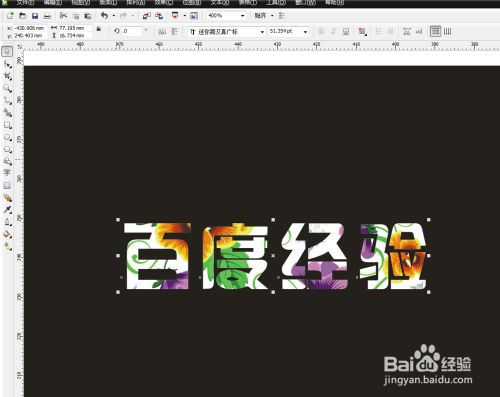Viewport: 500px width, 397px height.
Task: Select the Interactive Fill tool
Action: point(7,246)
